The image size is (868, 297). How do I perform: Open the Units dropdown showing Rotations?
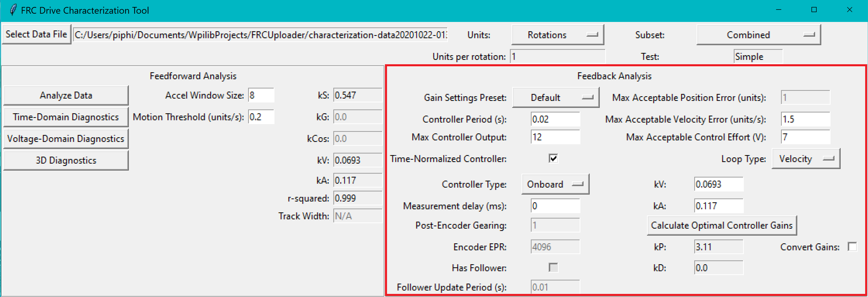coord(557,35)
